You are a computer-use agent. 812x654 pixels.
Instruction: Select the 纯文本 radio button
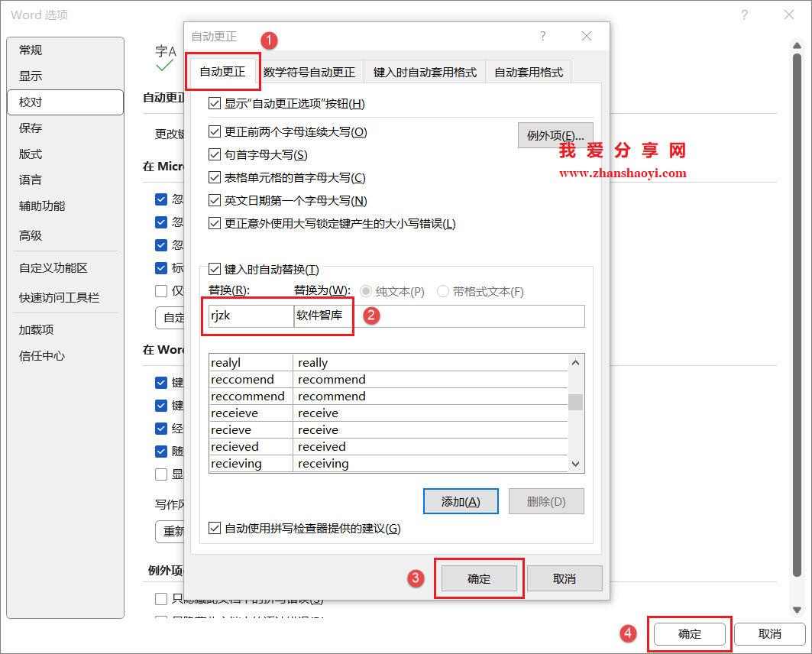point(366,292)
